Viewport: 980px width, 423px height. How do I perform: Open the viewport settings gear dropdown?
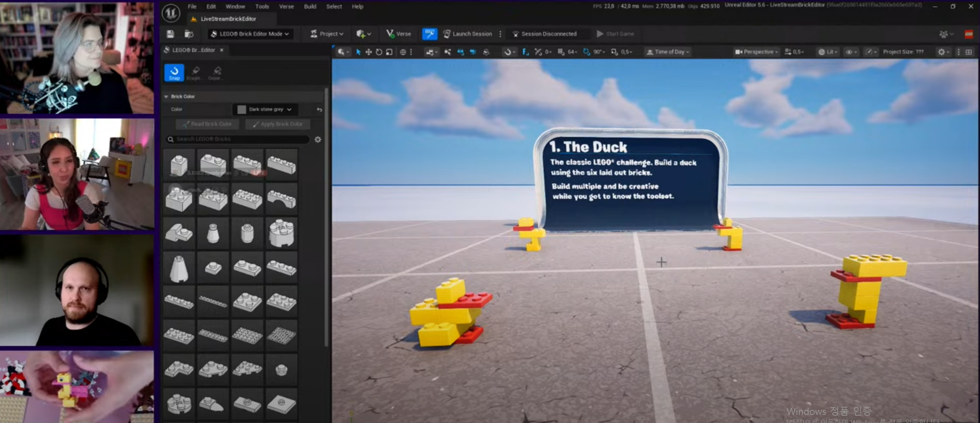tap(944, 52)
